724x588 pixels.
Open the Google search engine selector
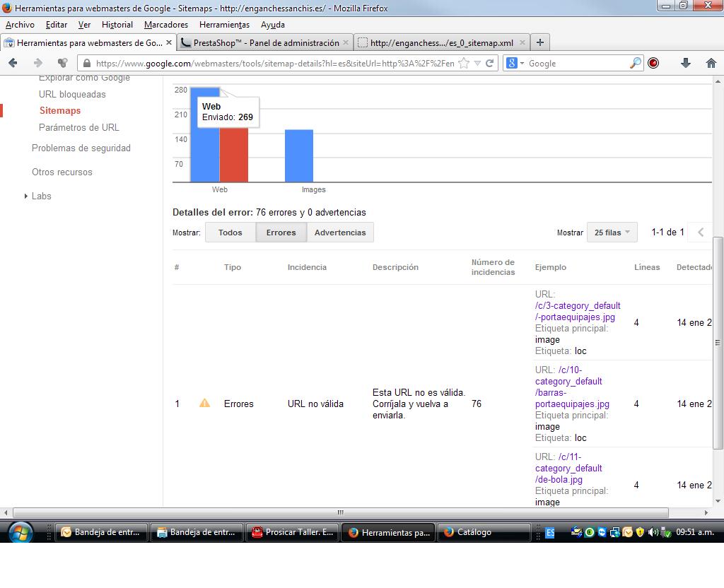tap(515, 63)
